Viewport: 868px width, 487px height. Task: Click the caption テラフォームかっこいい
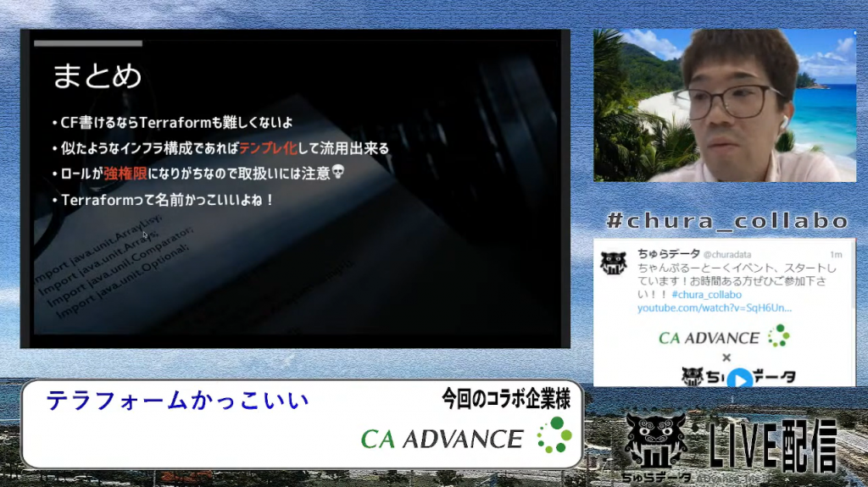point(177,400)
